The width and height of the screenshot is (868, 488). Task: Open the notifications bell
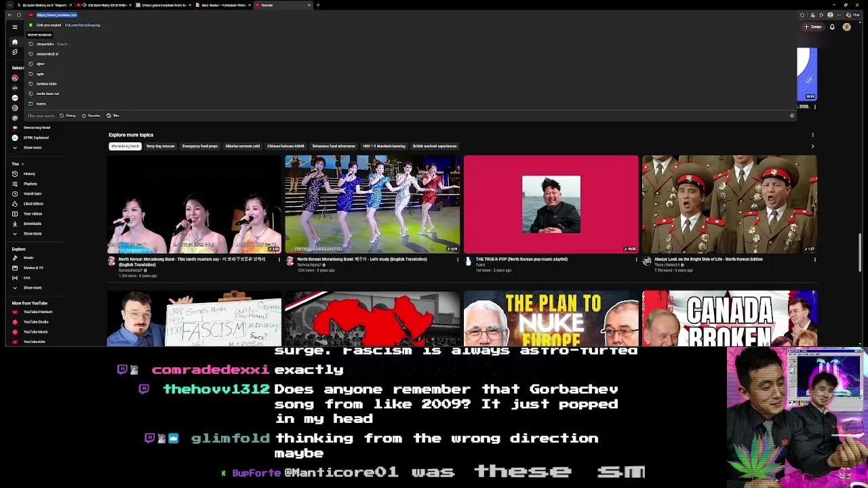pos(832,27)
